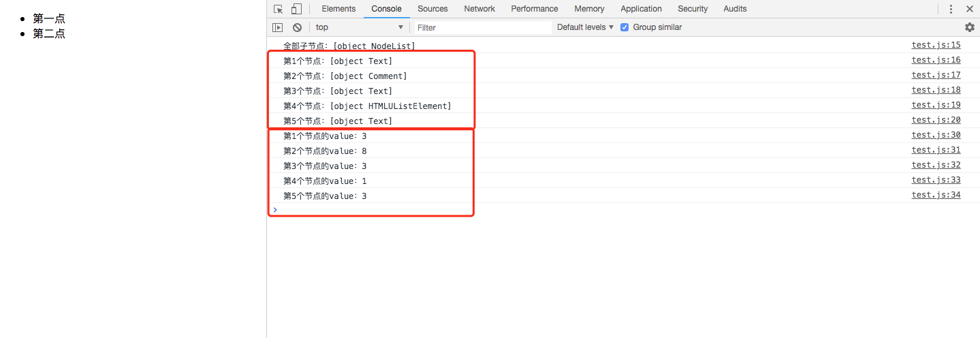Switch to the Sources tab
Viewport: 980px width, 338px height.
(x=432, y=9)
